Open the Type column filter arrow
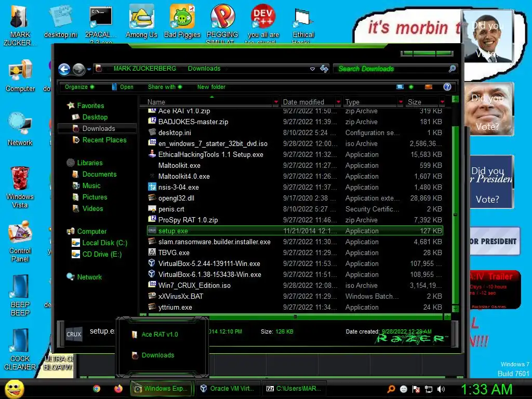 click(x=401, y=102)
